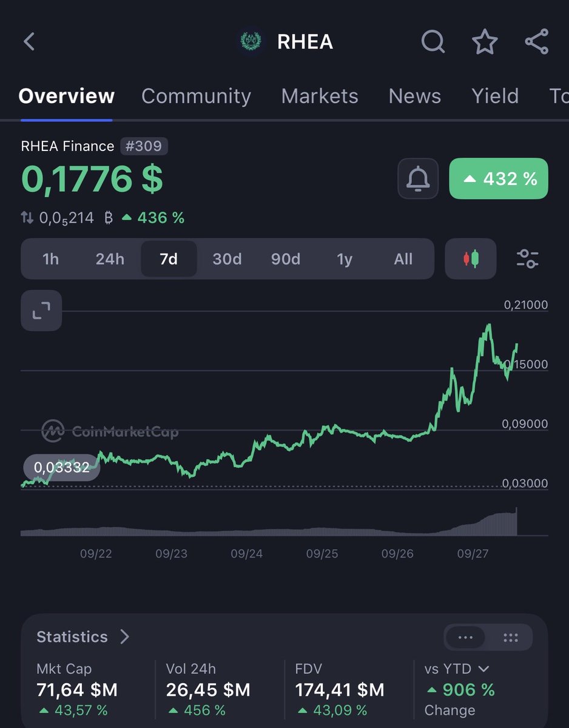
Task: Select the 90d chart range
Action: tap(285, 259)
